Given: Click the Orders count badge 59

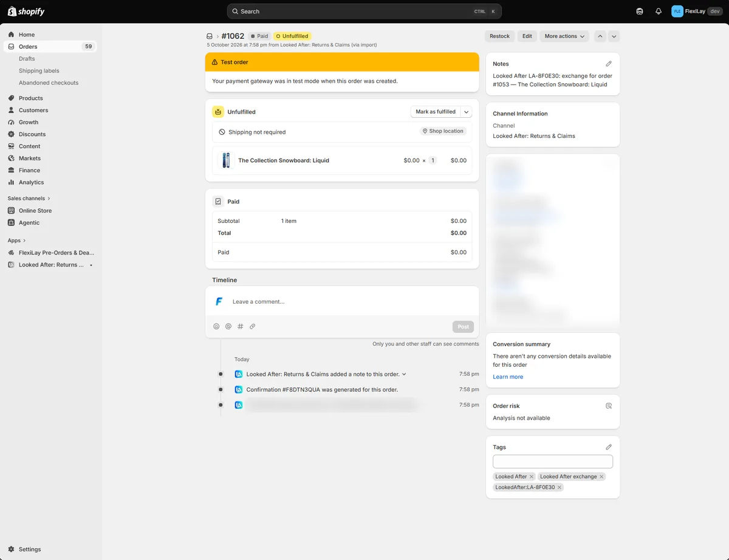Looking at the screenshot, I should tap(89, 47).
